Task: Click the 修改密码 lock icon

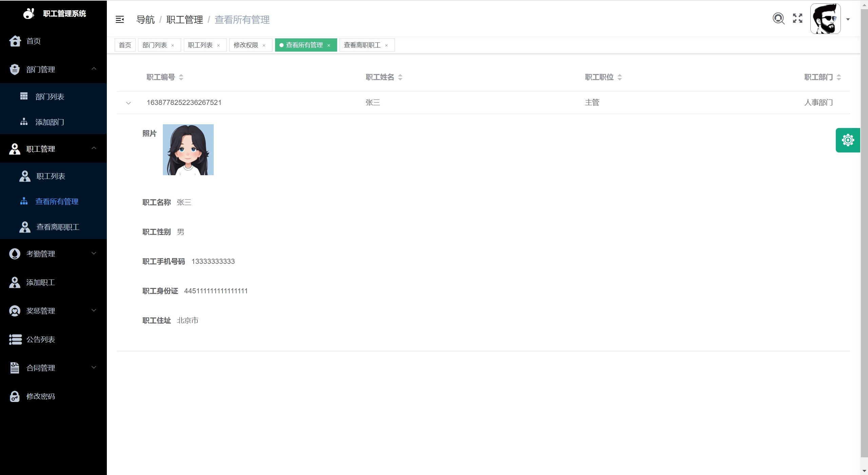Action: click(15, 396)
